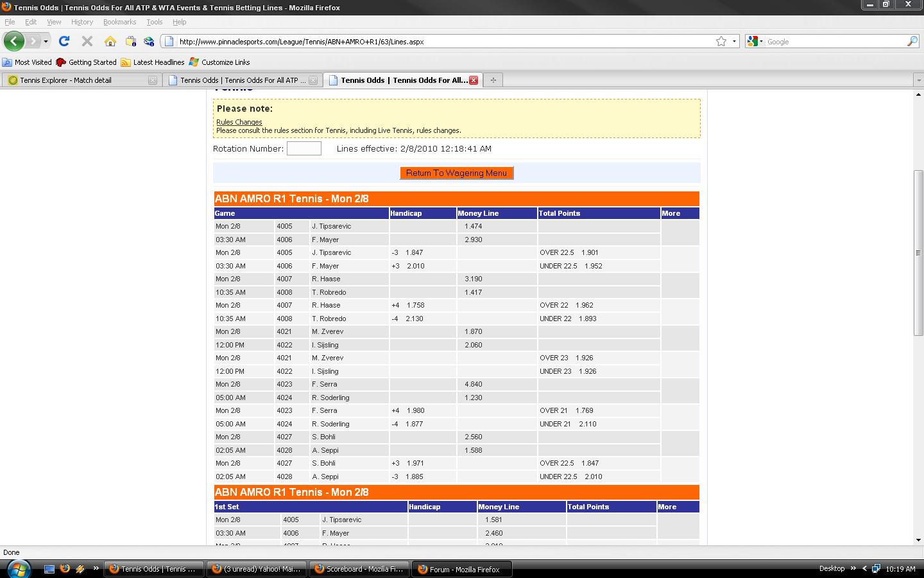Open the Customize Links bookmark
Image resolution: width=924 pixels, height=578 pixels.
tap(219, 62)
